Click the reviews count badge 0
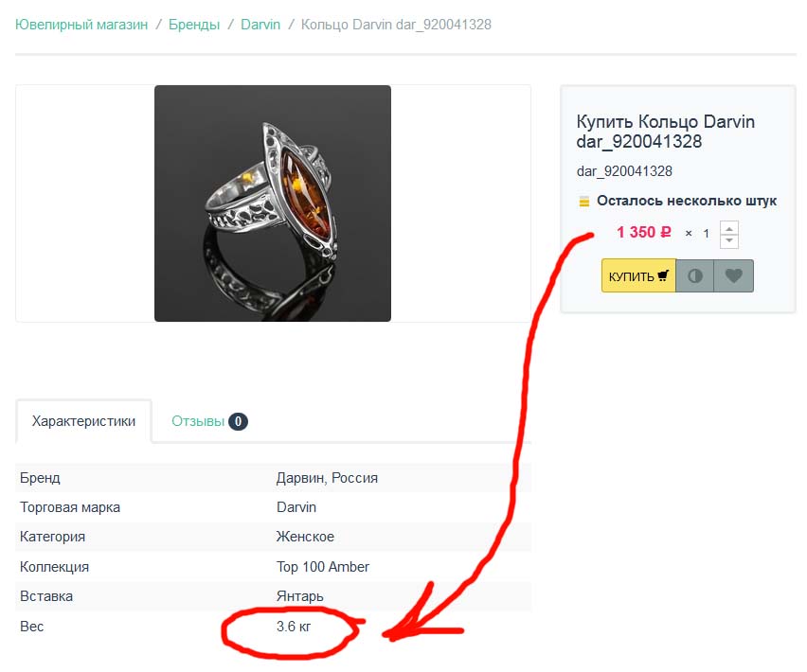The image size is (807, 672). coord(238,421)
